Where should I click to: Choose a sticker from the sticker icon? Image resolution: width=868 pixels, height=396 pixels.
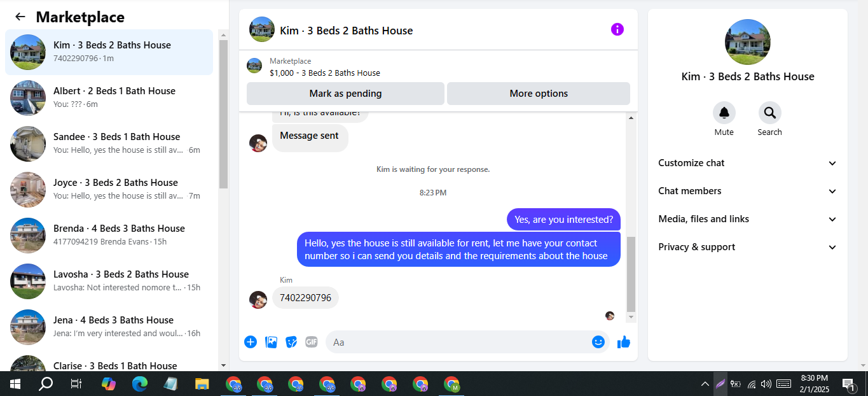tap(291, 342)
